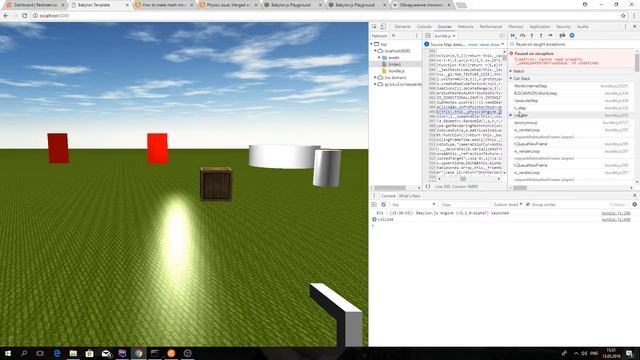Image resolution: width=640 pixels, height=360 pixels.
Task: Collapse the top frame tree node
Action: [x=372, y=44]
